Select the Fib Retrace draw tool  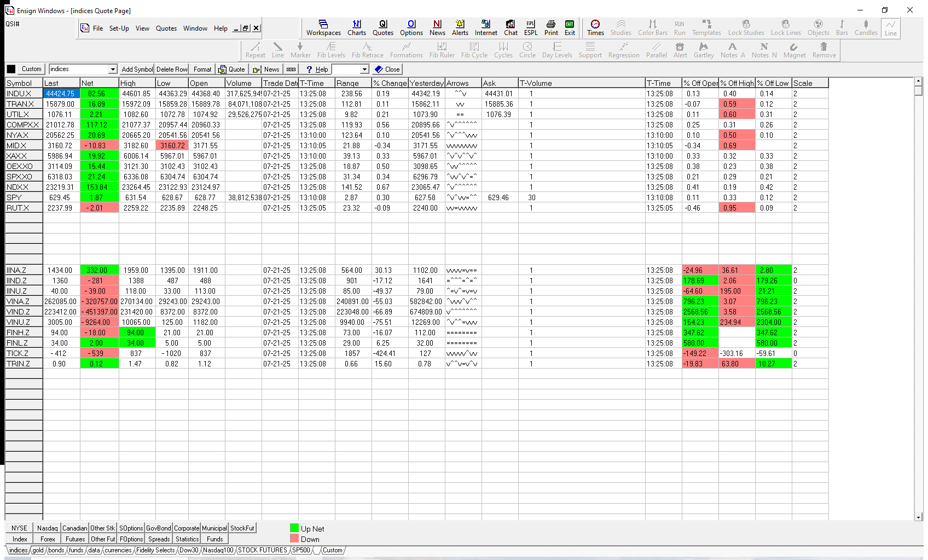tap(368, 50)
